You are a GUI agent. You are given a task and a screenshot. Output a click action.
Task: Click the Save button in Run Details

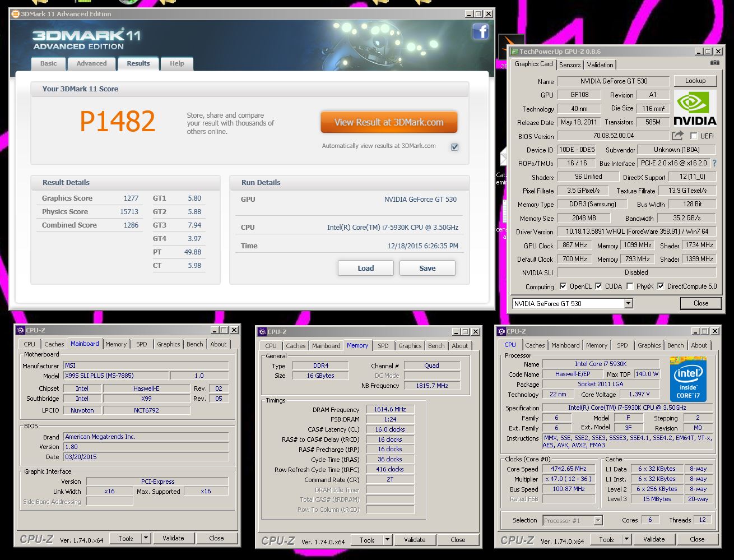click(428, 268)
